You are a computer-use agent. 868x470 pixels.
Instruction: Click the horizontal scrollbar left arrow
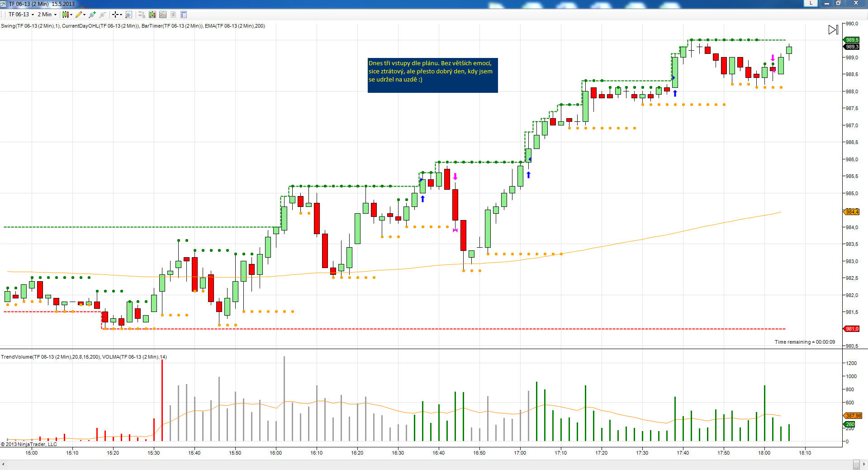point(3,465)
